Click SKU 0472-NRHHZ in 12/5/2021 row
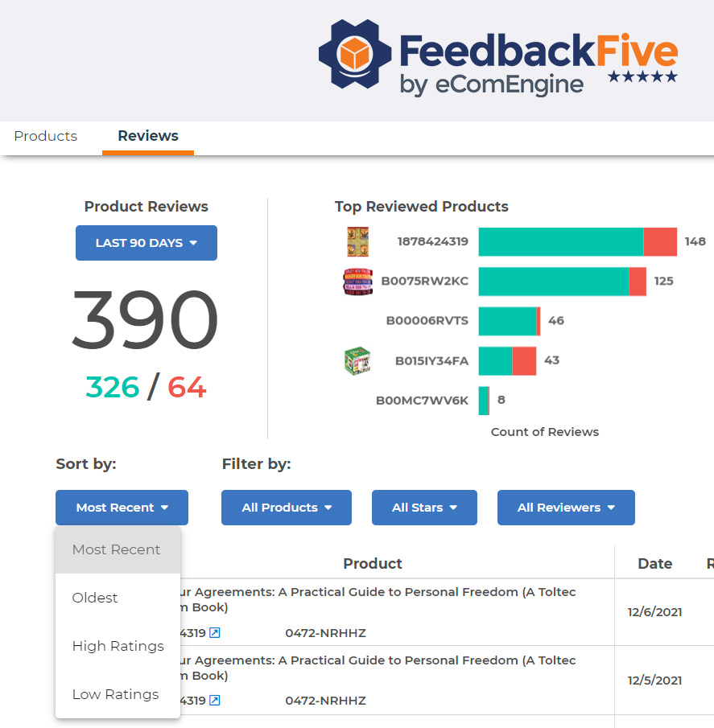The height and width of the screenshot is (728, 714). [326, 701]
